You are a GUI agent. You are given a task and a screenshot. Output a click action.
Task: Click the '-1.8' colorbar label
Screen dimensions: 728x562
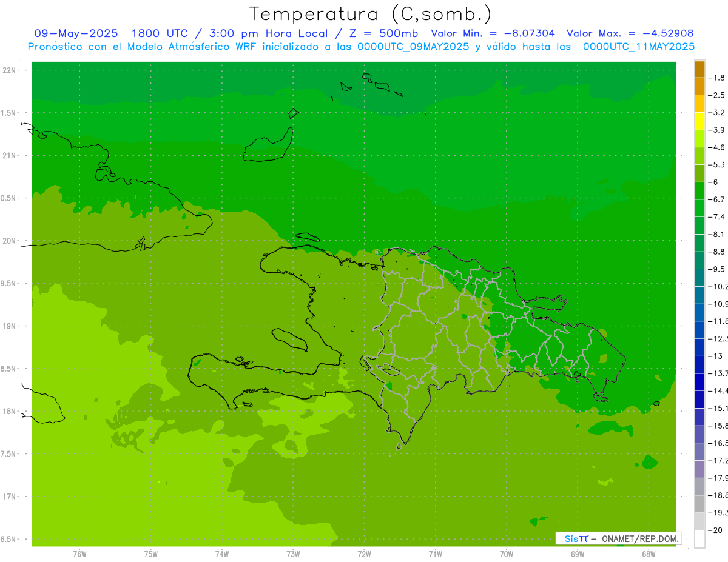[x=716, y=78]
